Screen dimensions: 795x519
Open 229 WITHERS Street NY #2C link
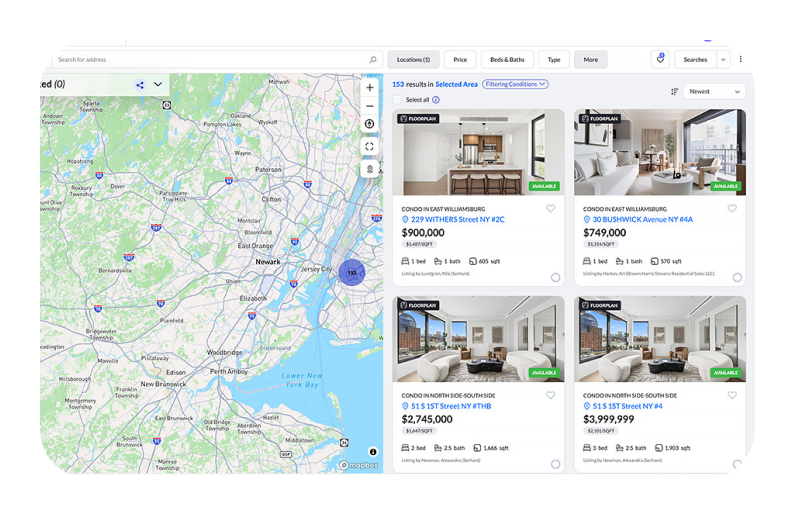point(457,219)
